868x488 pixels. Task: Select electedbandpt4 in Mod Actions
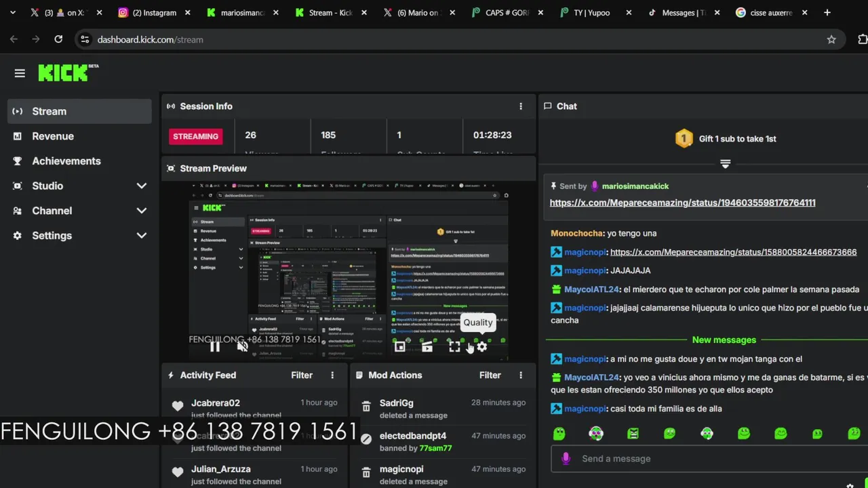pyautogui.click(x=413, y=436)
